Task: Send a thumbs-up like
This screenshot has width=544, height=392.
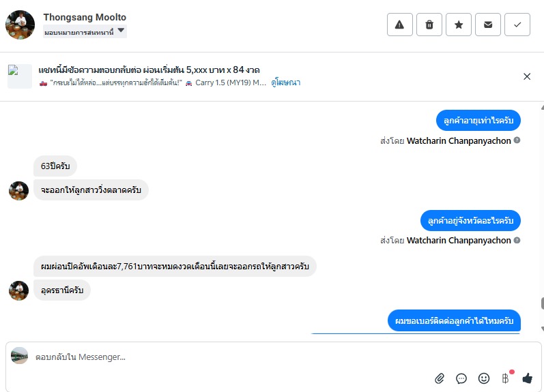Action: point(527,378)
